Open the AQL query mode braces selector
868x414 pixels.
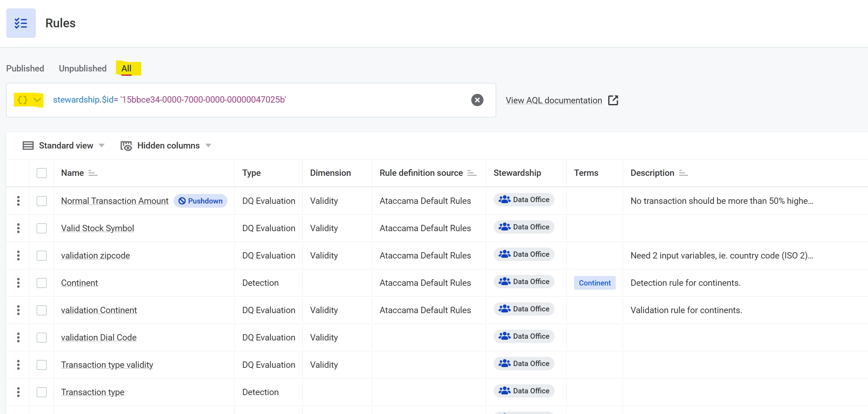(x=29, y=100)
